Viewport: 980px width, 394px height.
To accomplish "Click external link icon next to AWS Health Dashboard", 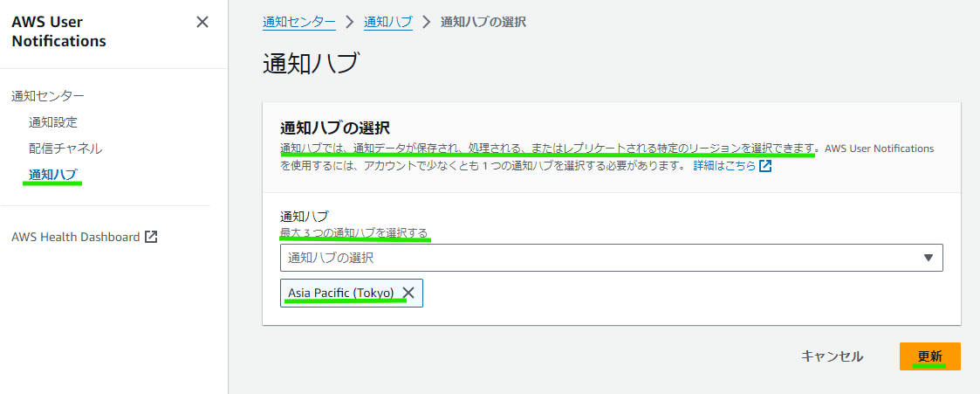I will pos(151,237).
